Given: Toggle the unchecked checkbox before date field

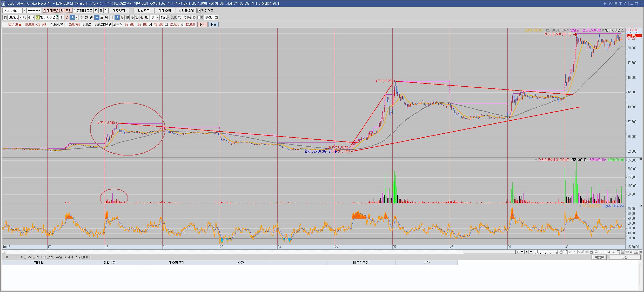Looking at the screenshot, I should pos(199,17).
